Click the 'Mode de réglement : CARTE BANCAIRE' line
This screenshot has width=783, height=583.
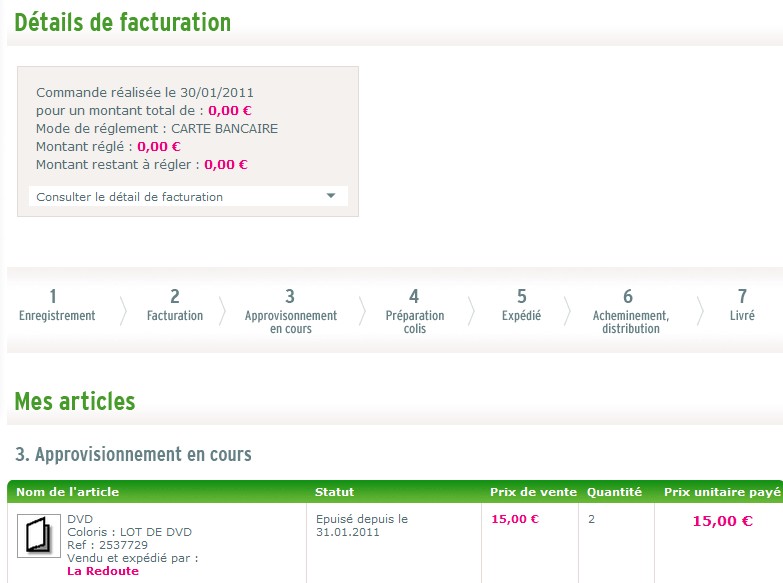coord(157,129)
